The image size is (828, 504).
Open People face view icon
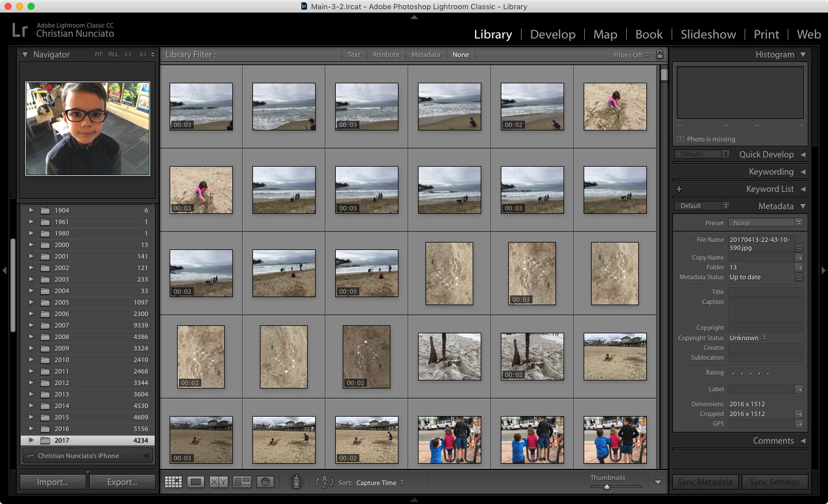tap(265, 482)
